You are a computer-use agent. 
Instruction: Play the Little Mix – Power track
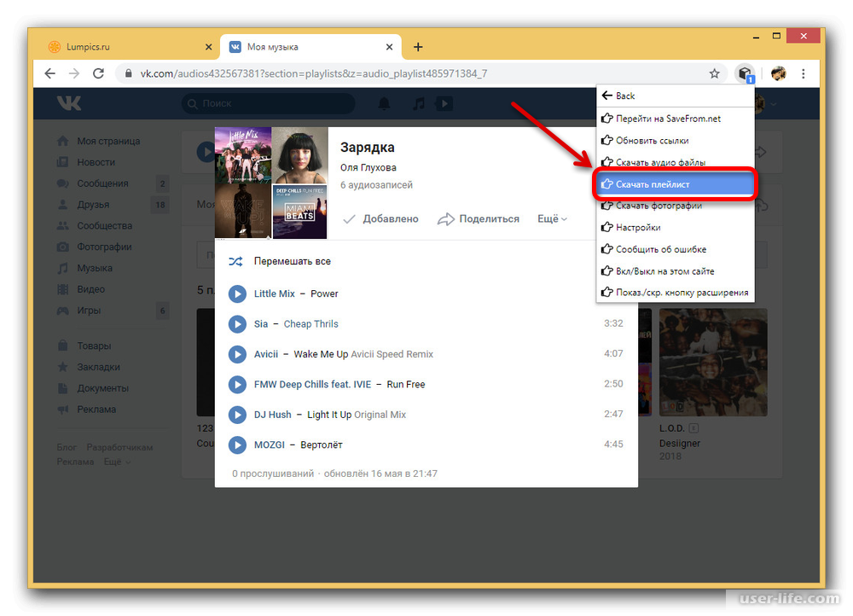tap(237, 293)
